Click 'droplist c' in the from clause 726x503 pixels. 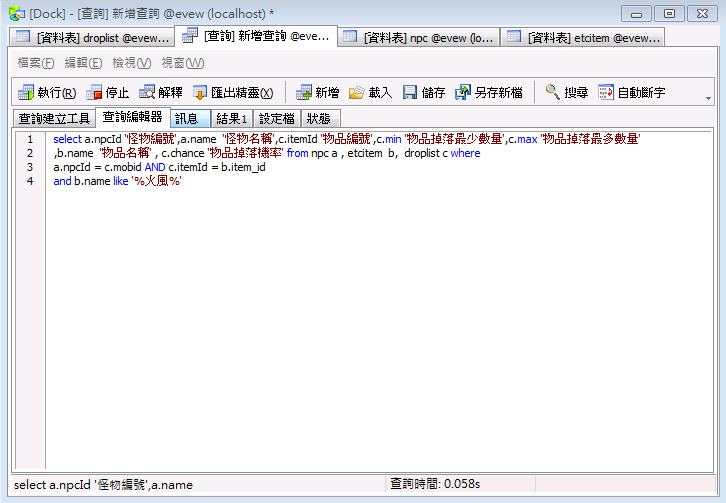[426, 153]
